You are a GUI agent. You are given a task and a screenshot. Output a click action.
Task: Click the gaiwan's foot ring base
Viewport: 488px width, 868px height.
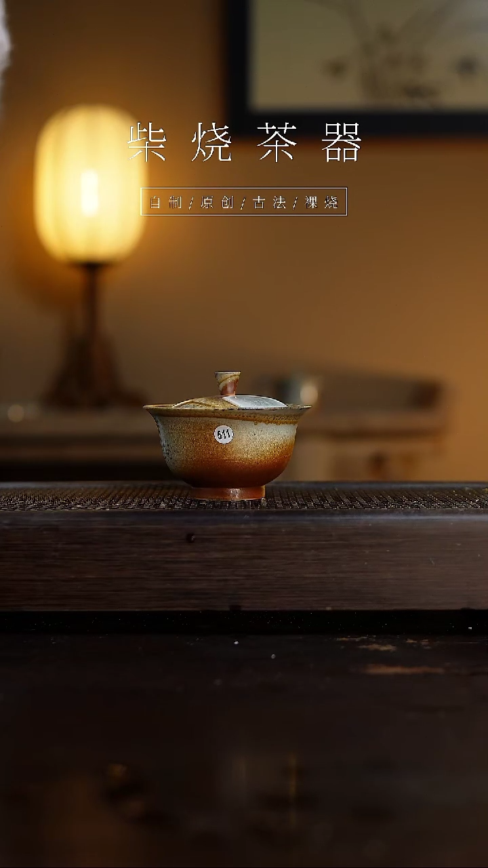point(227,492)
